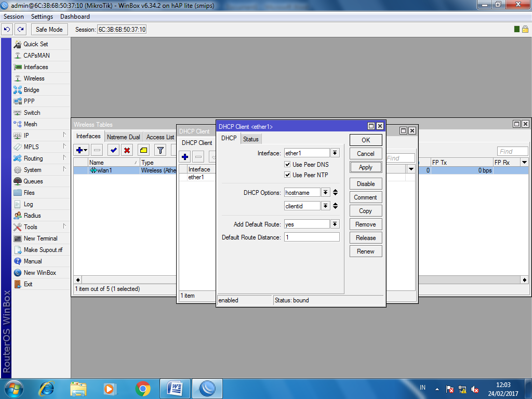The height and width of the screenshot is (399, 532).
Task: Click the redo arrow icon
Action: pyautogui.click(x=21, y=30)
